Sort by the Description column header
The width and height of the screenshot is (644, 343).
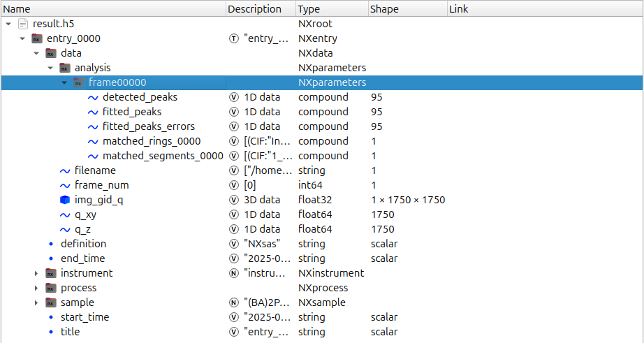pyautogui.click(x=261, y=8)
